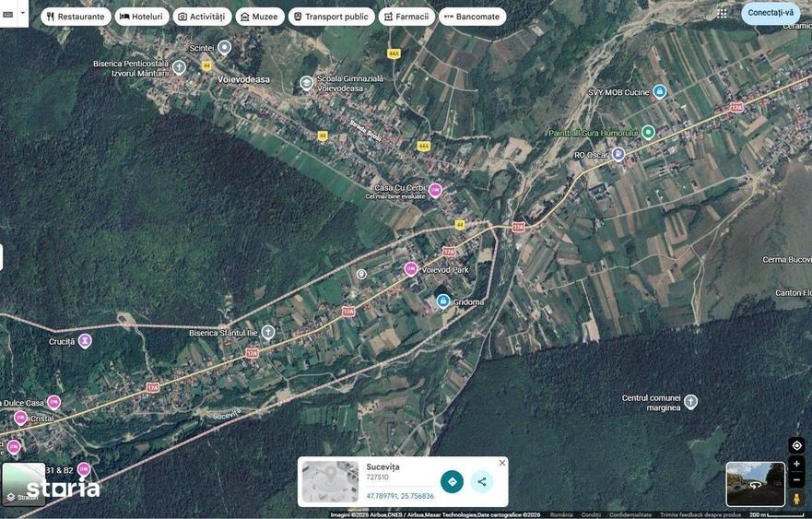Select the RO Oscar fuel station pin
The image size is (812, 519).
[x=618, y=154]
